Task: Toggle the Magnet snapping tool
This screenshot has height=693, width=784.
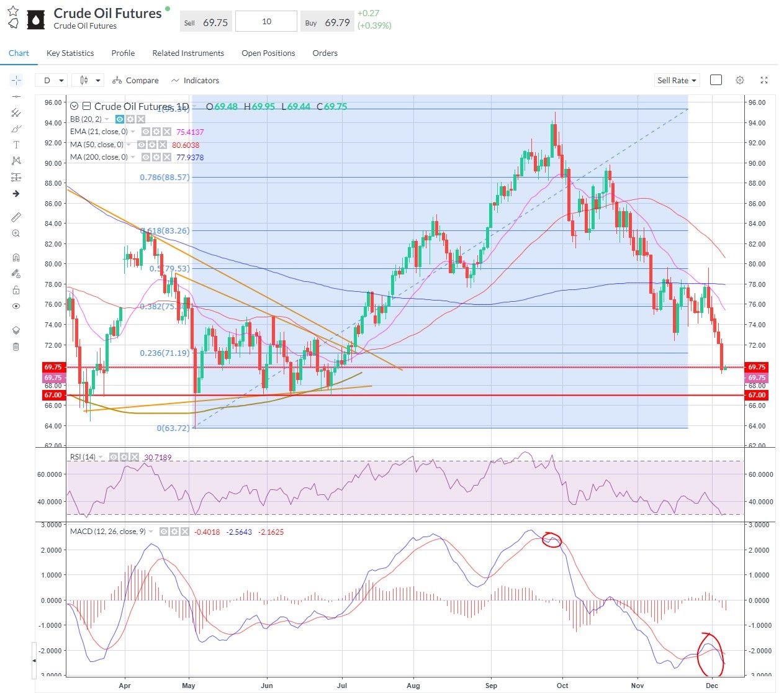Action: pyautogui.click(x=16, y=257)
